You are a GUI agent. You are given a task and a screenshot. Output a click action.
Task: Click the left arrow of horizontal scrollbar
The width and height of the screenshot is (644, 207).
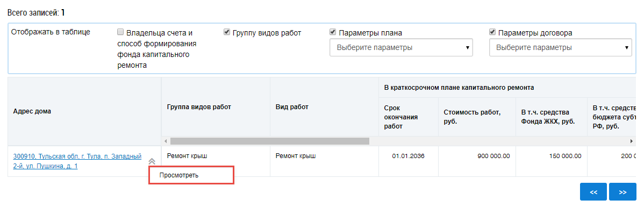pyautogui.click(x=166, y=141)
